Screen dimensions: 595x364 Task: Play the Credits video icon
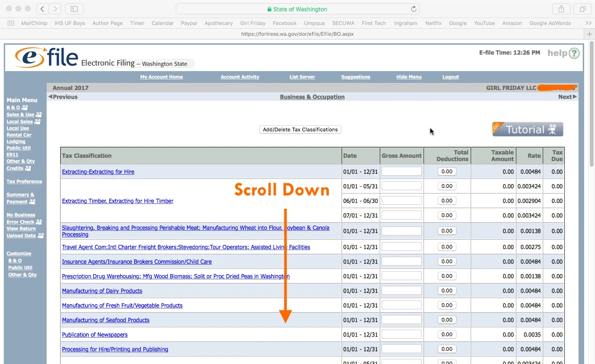[28, 168]
